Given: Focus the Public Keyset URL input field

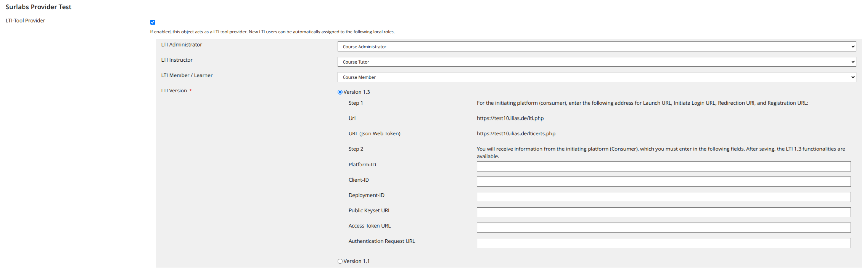Looking at the screenshot, I should point(663,212).
